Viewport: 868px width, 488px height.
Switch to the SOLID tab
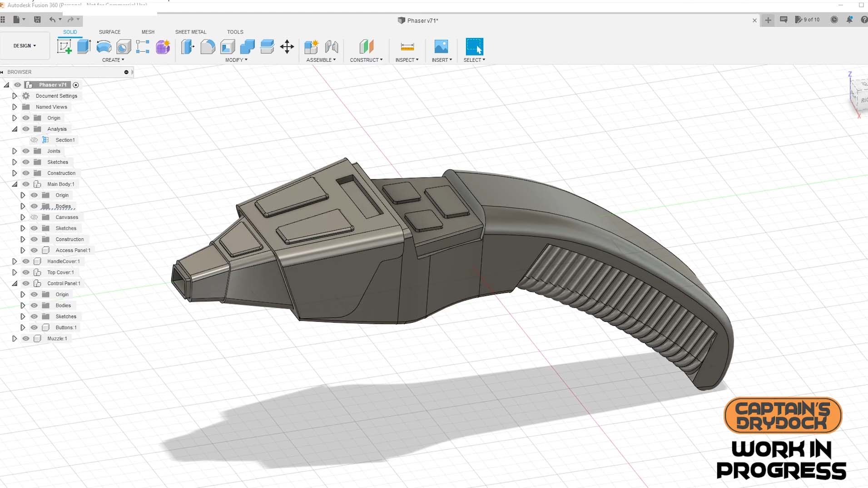70,32
